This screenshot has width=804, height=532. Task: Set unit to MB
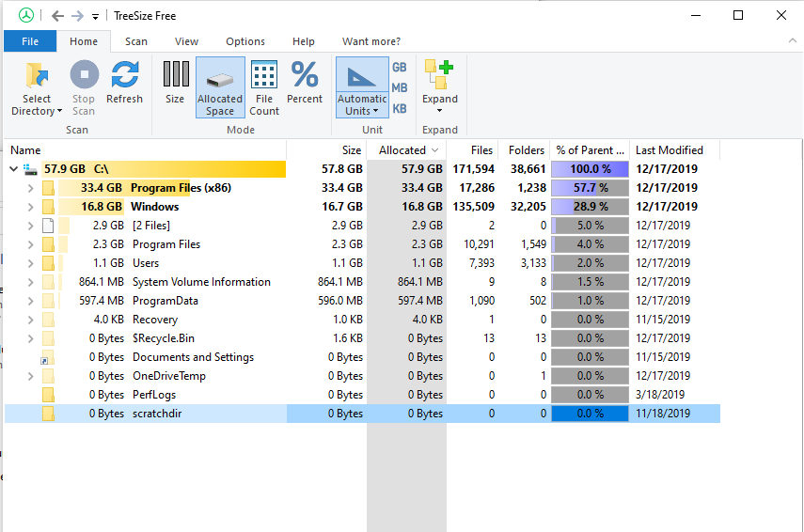[x=400, y=87]
